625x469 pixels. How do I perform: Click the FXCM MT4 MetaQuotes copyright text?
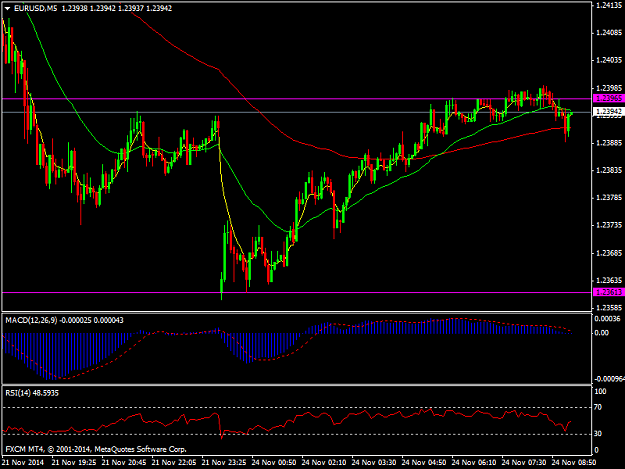coord(96,449)
